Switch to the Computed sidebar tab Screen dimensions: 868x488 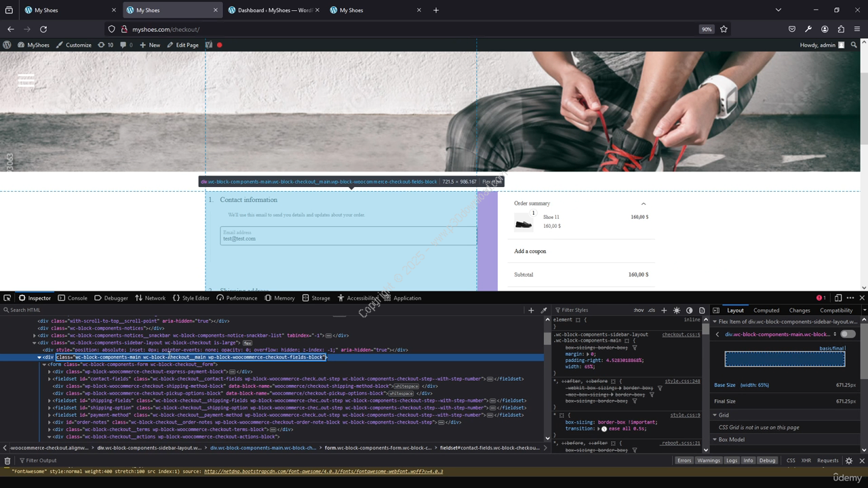(766, 310)
